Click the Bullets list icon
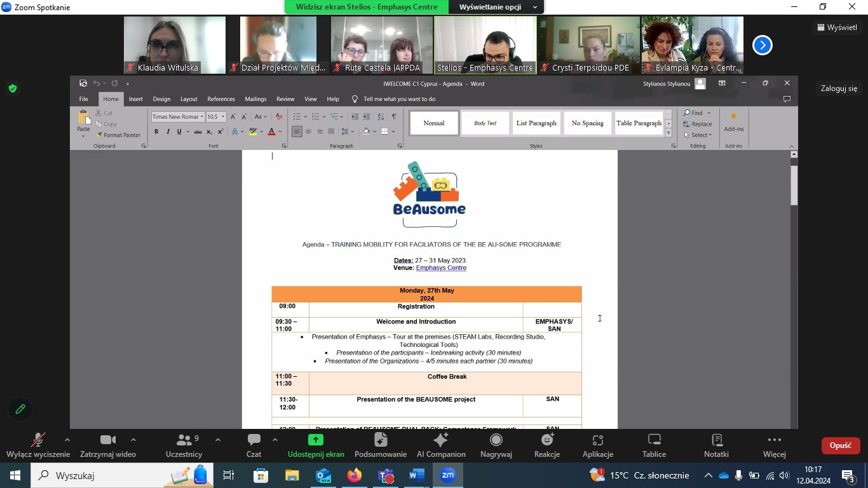Viewport: 868px width, 488px height. (297, 116)
